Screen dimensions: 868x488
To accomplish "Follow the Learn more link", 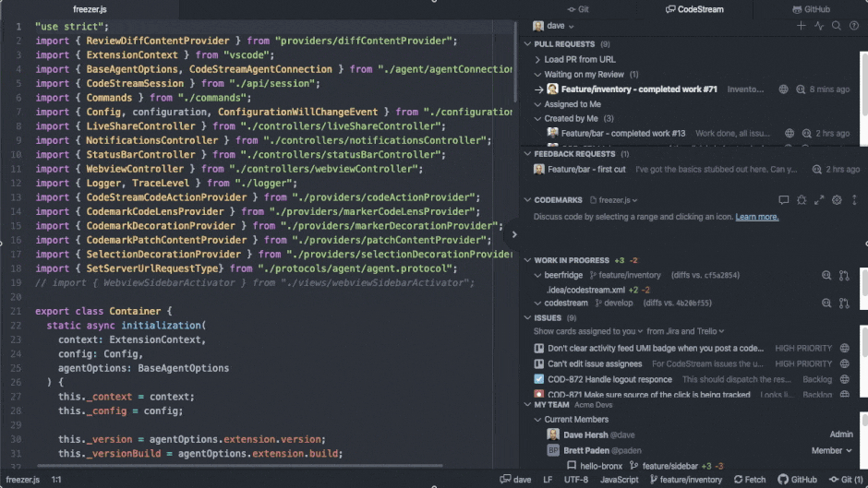I will [757, 217].
